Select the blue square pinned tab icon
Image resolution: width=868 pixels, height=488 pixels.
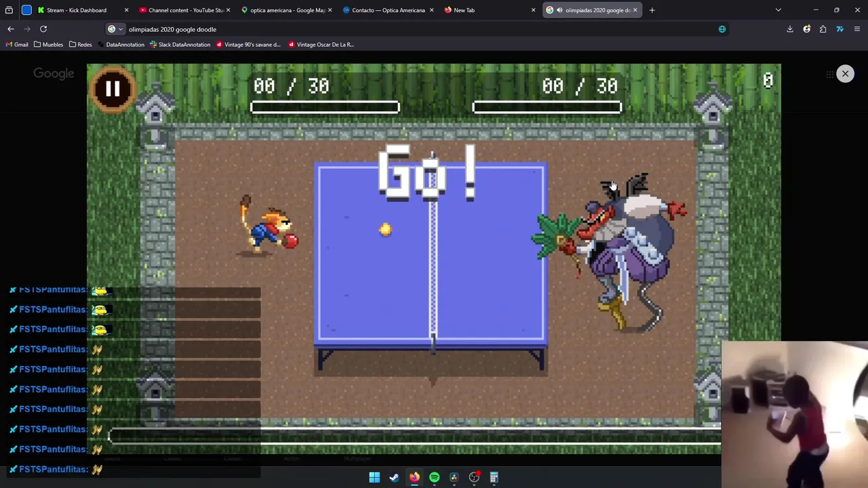[x=26, y=10]
